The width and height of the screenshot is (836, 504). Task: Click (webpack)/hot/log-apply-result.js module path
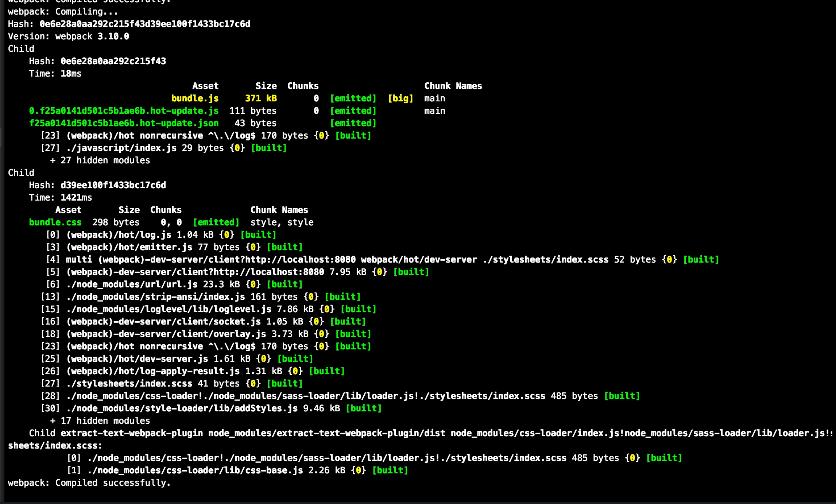pyautogui.click(x=153, y=371)
